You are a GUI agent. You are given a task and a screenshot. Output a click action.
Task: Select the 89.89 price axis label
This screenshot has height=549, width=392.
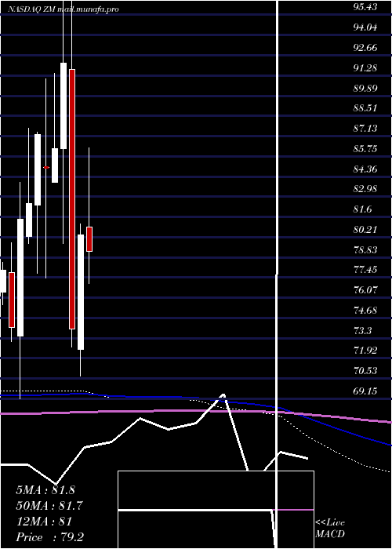[365, 88]
